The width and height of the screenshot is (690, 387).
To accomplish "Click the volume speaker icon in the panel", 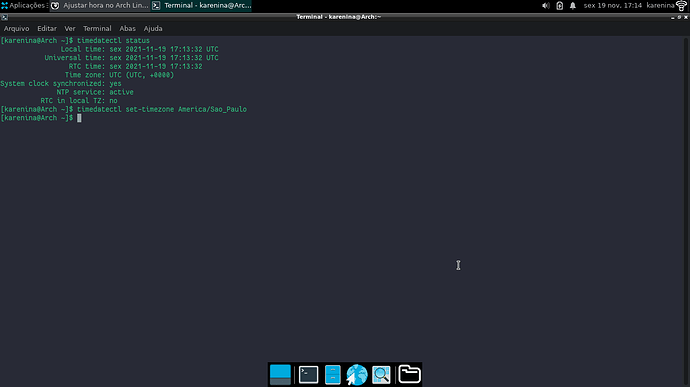I will point(546,6).
